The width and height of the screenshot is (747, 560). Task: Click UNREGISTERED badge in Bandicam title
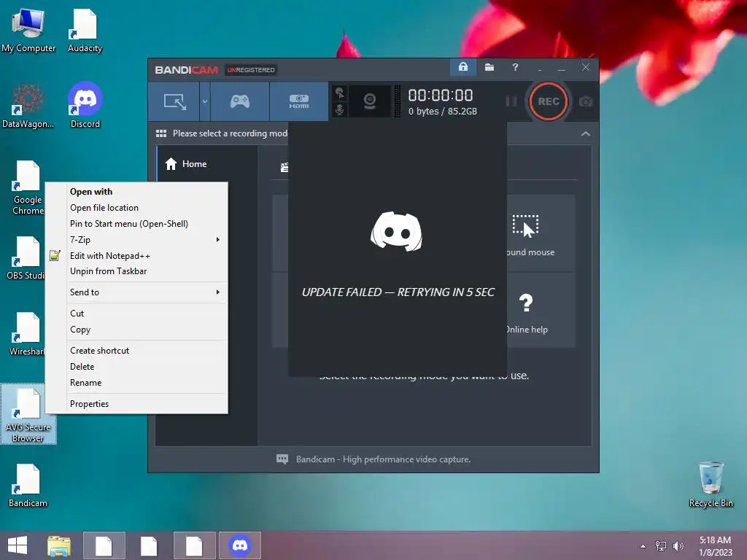coord(251,70)
